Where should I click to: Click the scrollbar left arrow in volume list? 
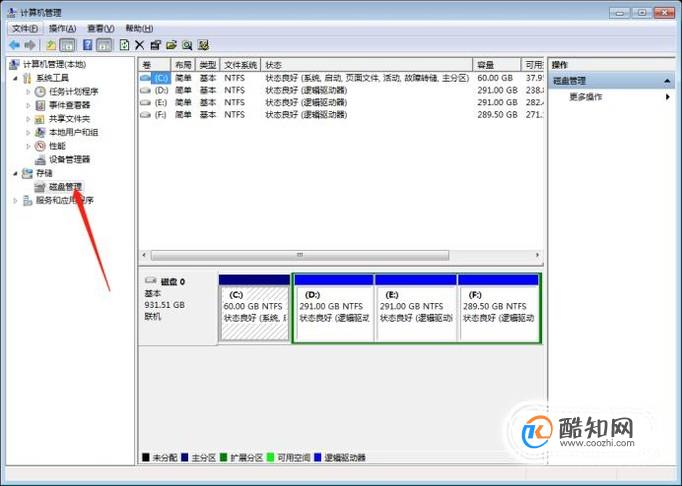(x=144, y=255)
